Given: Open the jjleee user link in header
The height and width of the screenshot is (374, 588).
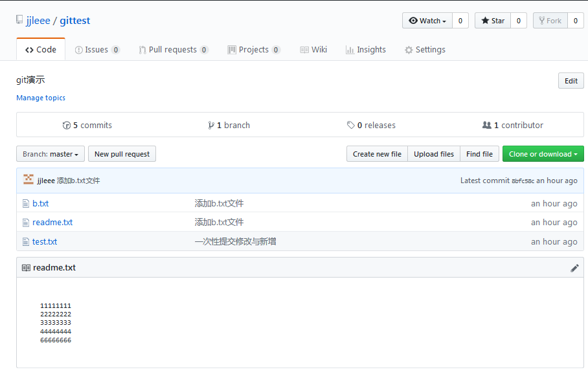Looking at the screenshot, I should 38,20.
